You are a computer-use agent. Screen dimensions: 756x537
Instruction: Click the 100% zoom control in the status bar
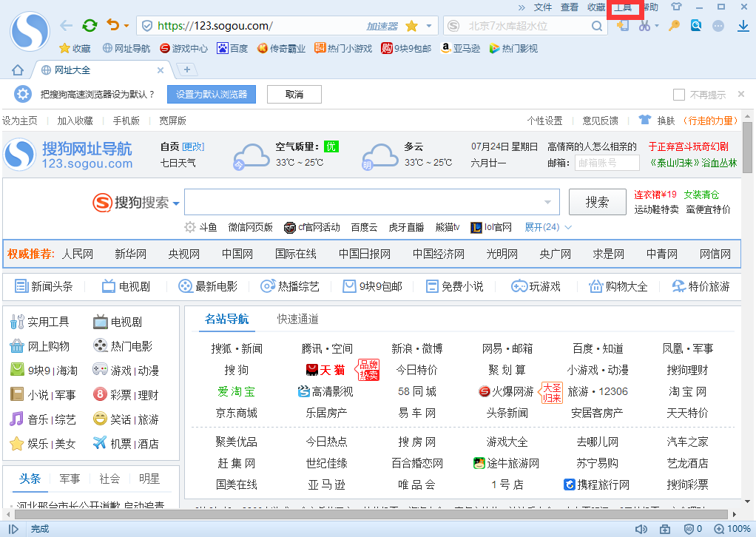point(732,529)
